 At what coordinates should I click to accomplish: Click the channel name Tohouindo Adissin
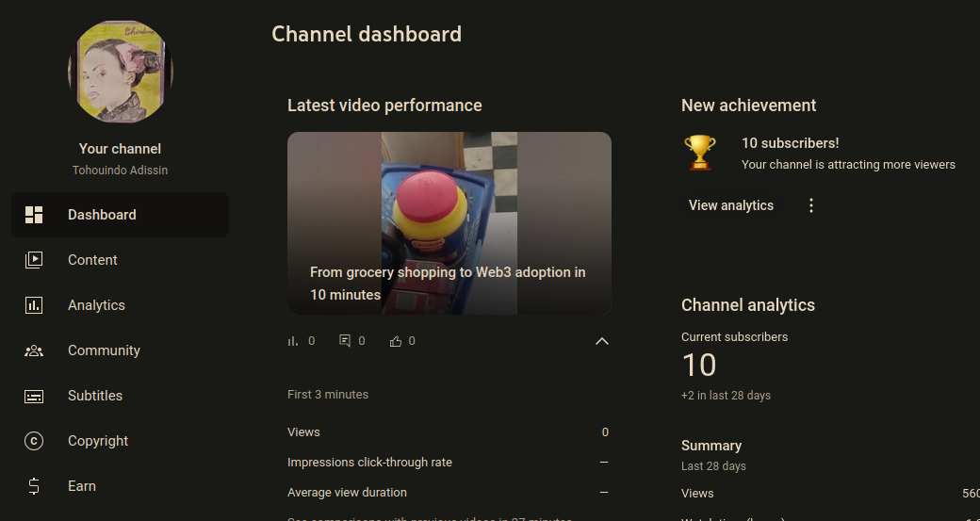click(120, 170)
